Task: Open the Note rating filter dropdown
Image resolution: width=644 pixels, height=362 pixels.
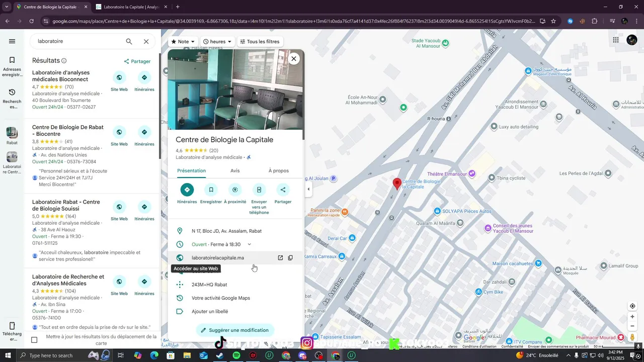Action: [x=183, y=42]
